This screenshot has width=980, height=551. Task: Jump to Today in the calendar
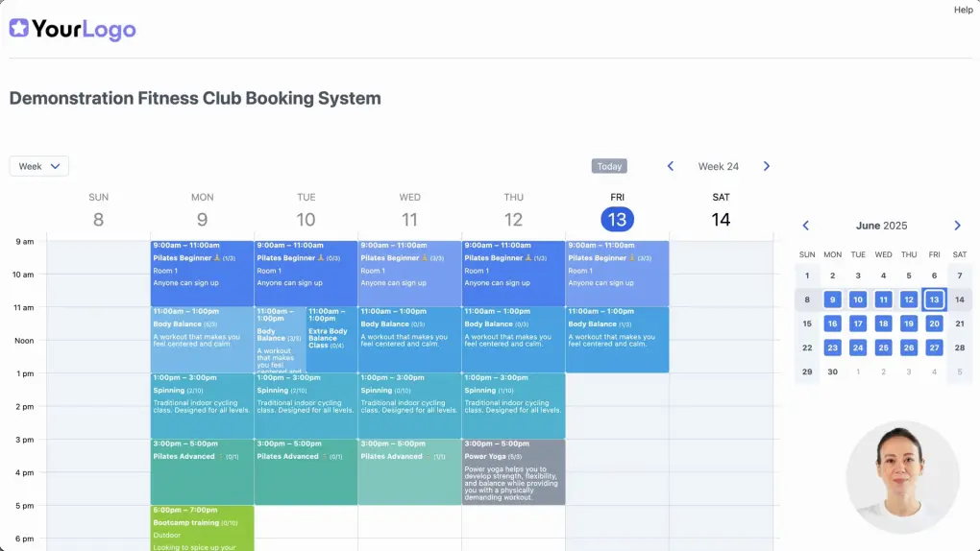[609, 166]
